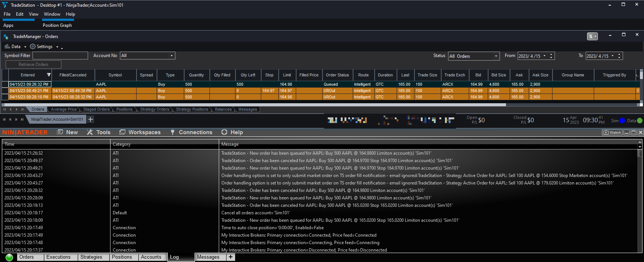The image size is (644, 262).
Task: Switch to the Strategy Orders tab
Action: tap(154, 110)
